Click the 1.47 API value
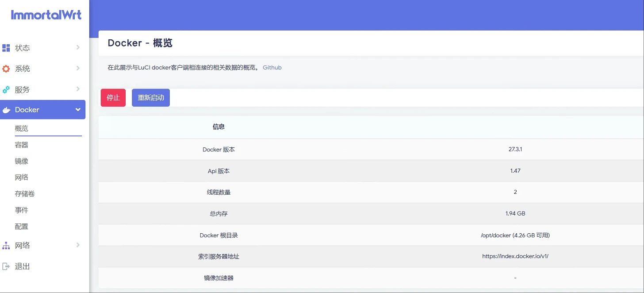644x293 pixels. click(x=515, y=171)
